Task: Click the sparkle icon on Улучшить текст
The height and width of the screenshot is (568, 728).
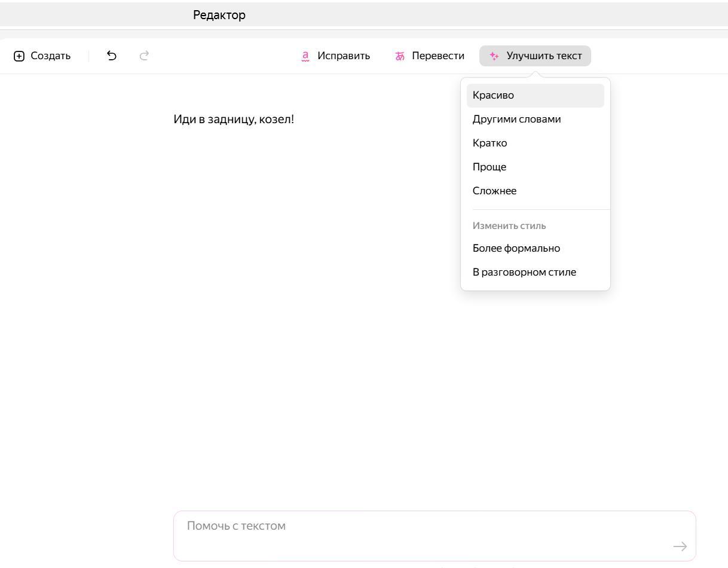Action: [x=494, y=56]
